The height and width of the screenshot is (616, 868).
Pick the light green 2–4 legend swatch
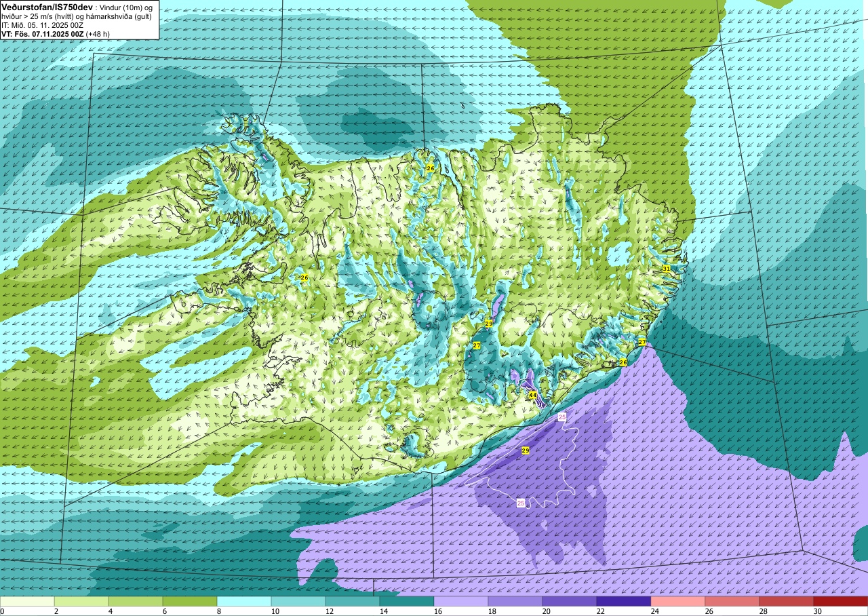coord(81,601)
